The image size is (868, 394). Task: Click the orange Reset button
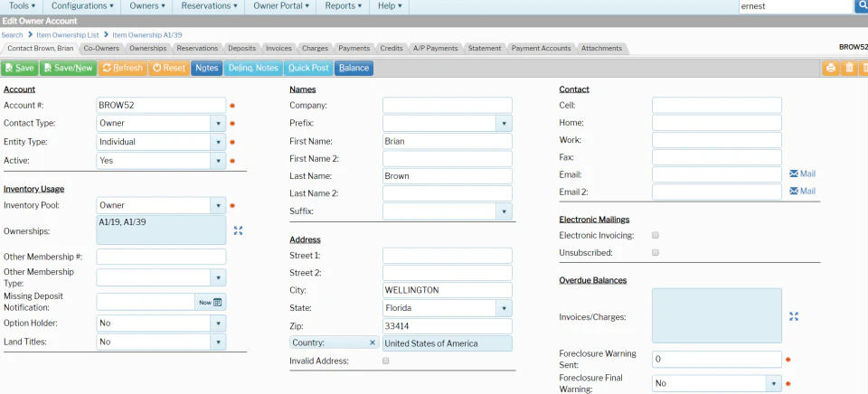point(169,68)
